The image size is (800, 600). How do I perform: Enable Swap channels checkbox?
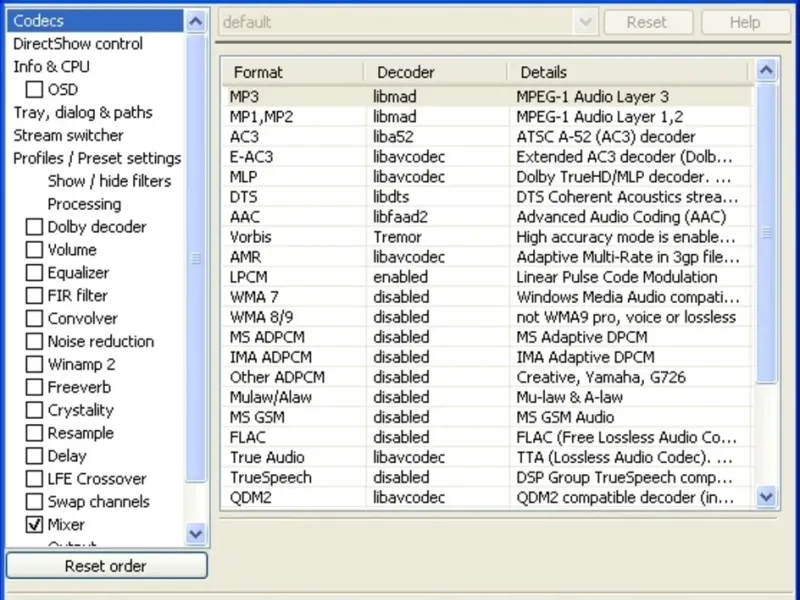click(34, 502)
